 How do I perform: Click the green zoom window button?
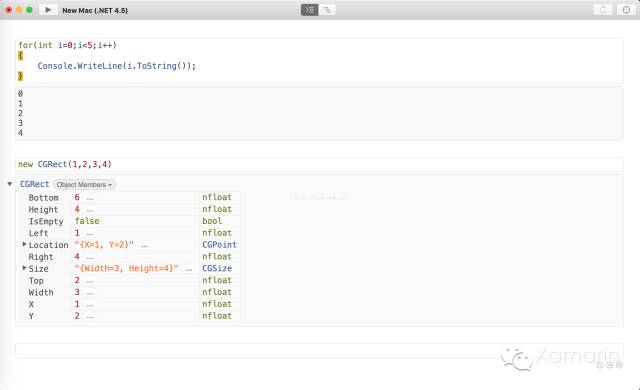coord(29,10)
